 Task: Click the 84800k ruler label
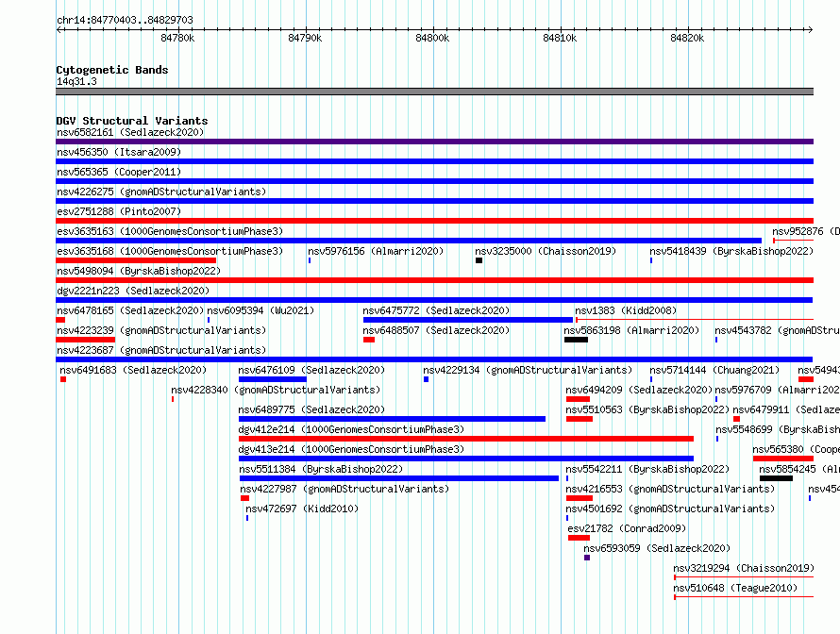[432, 39]
